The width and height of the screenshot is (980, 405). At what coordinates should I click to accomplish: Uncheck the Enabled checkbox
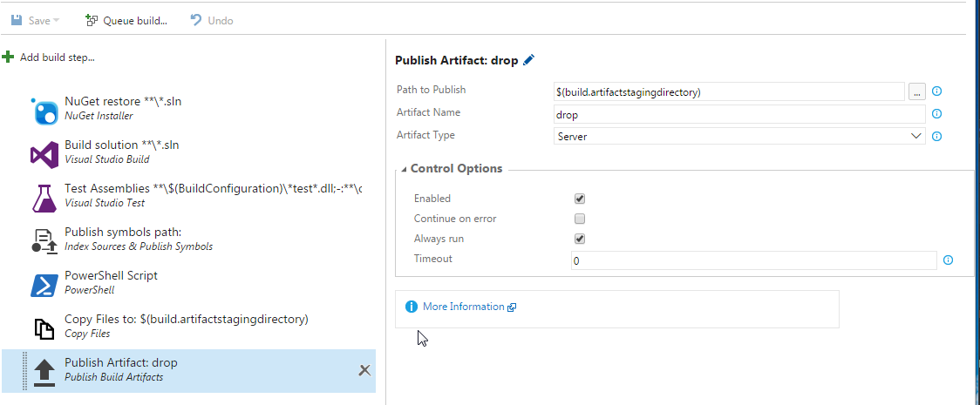[x=580, y=199]
